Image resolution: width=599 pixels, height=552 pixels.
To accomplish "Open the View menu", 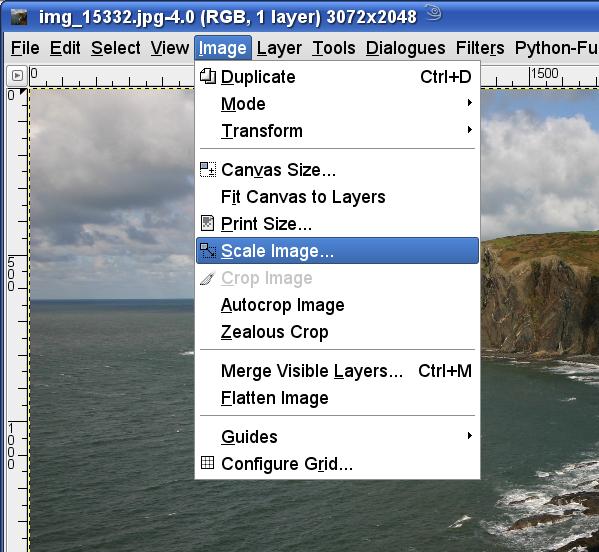I will [170, 48].
